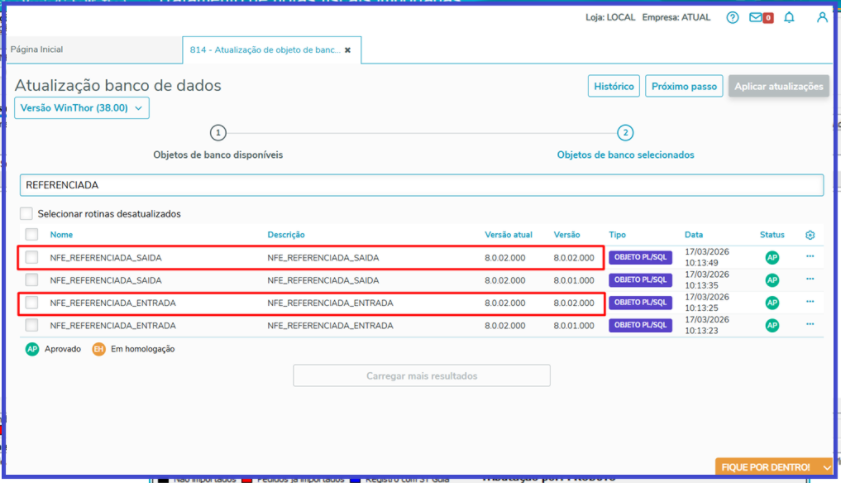Screen dimensions: 841x483
Task: Select Objetos de banco selecionados step
Action: (x=625, y=155)
